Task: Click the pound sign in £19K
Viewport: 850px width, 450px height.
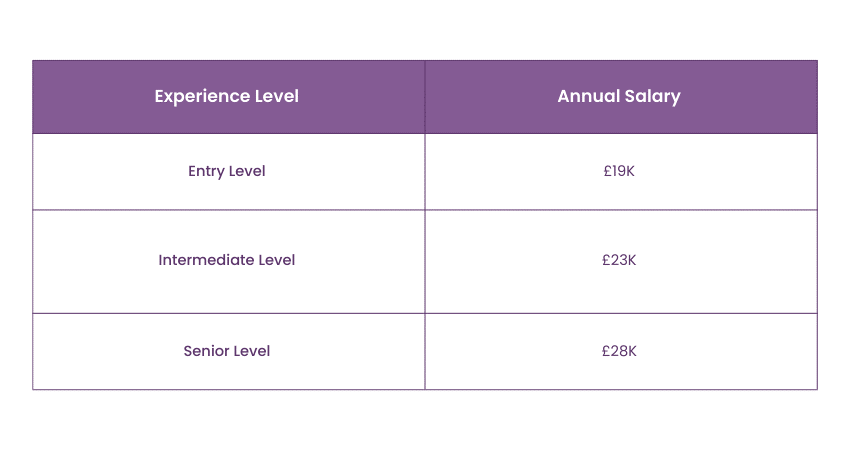Action: point(607,171)
